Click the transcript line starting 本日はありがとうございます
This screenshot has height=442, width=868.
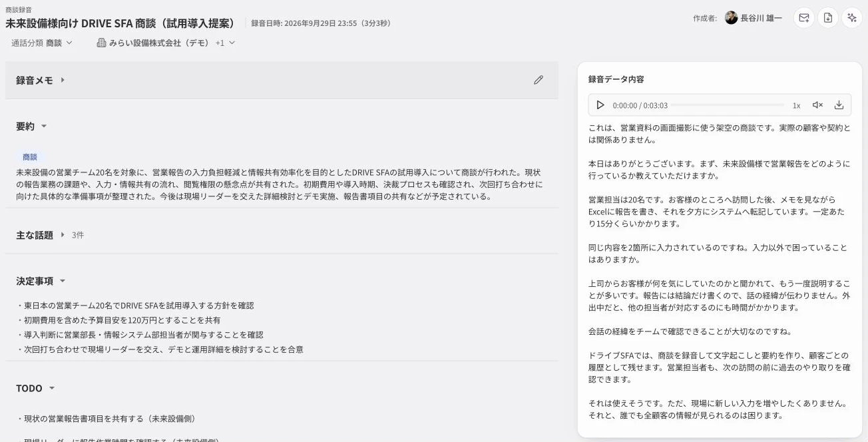pos(720,170)
